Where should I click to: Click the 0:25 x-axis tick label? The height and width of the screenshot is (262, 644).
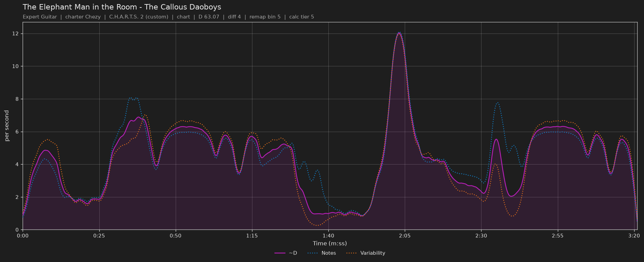[99, 236]
